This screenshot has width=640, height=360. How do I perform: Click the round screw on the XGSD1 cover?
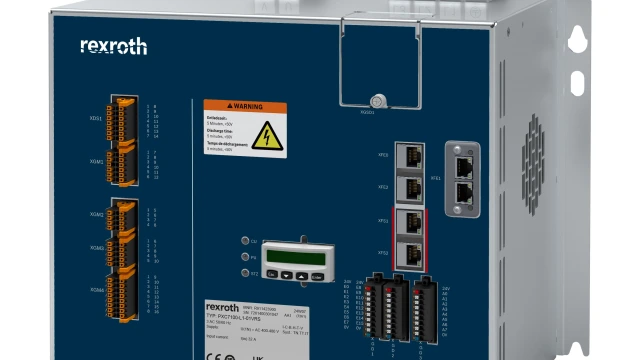point(378,101)
